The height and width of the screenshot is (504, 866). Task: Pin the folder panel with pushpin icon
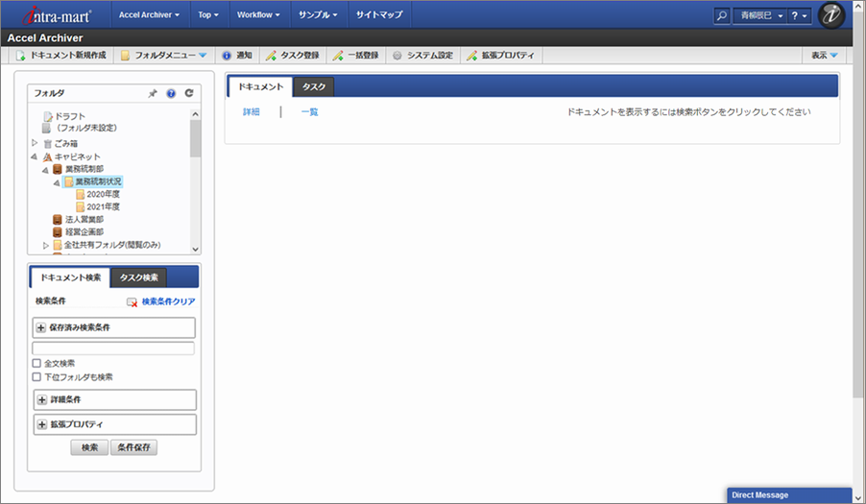pyautogui.click(x=153, y=93)
